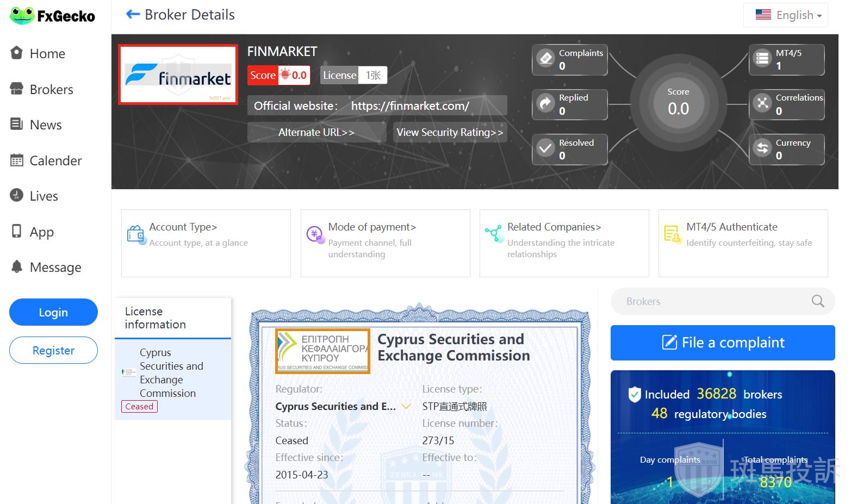Expand the Regulator name chevron
Image resolution: width=851 pixels, height=504 pixels.
tap(406, 407)
